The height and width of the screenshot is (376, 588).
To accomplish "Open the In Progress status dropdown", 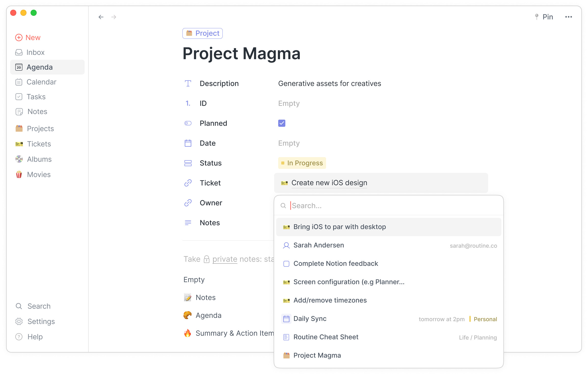I will click(x=302, y=163).
